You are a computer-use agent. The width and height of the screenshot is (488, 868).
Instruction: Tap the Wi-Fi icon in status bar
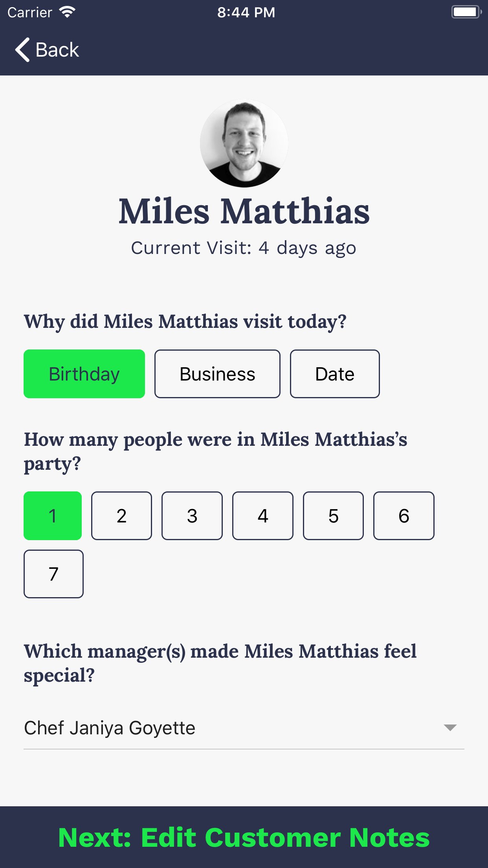click(x=68, y=12)
